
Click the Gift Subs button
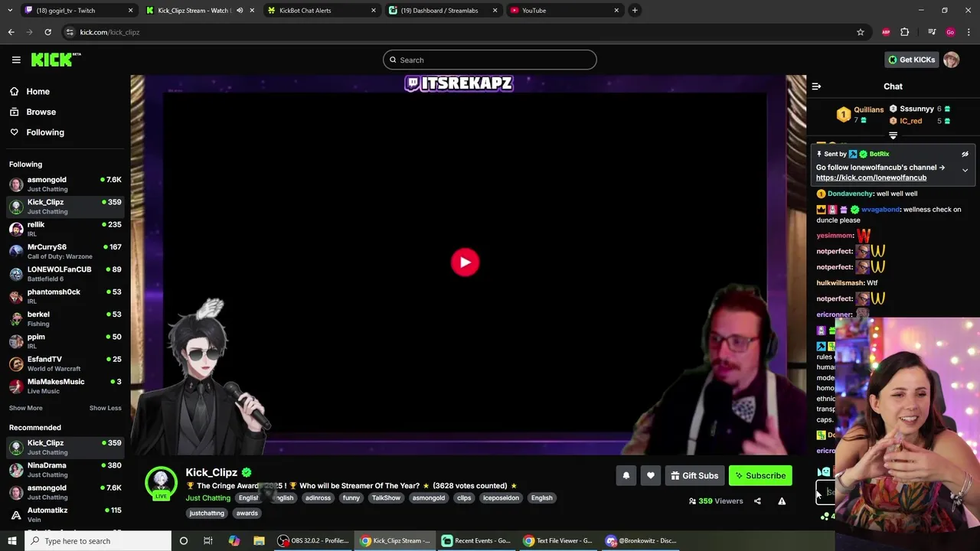point(694,476)
